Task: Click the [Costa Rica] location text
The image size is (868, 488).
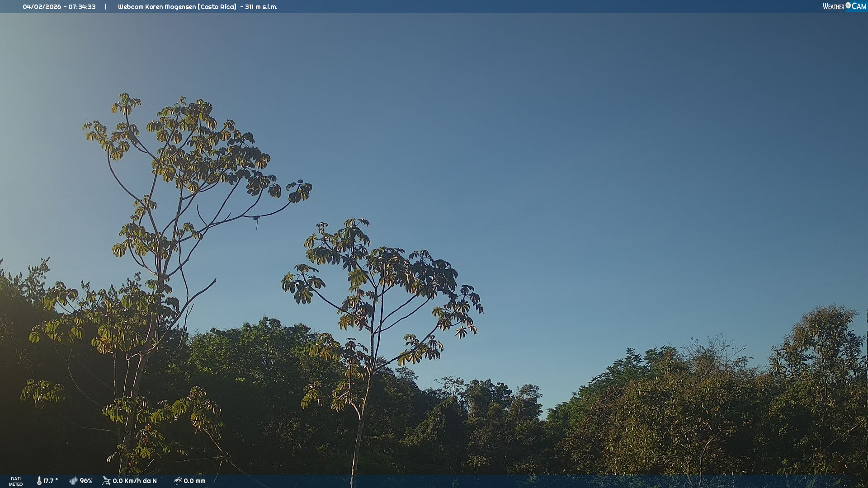Action: (217, 7)
